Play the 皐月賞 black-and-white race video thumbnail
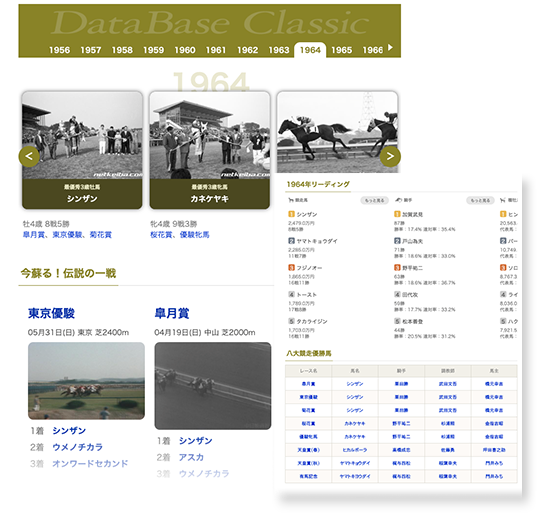The image size is (537, 513). tap(213, 386)
